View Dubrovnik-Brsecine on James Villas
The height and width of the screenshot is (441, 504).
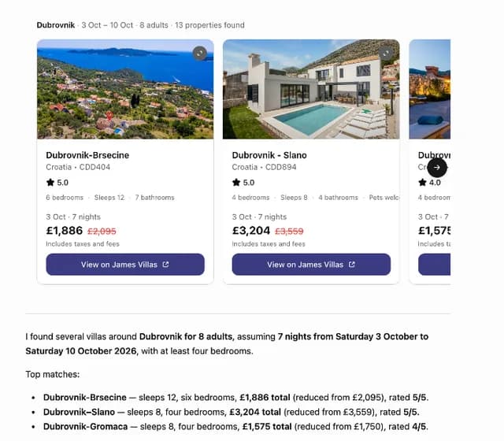pos(125,265)
